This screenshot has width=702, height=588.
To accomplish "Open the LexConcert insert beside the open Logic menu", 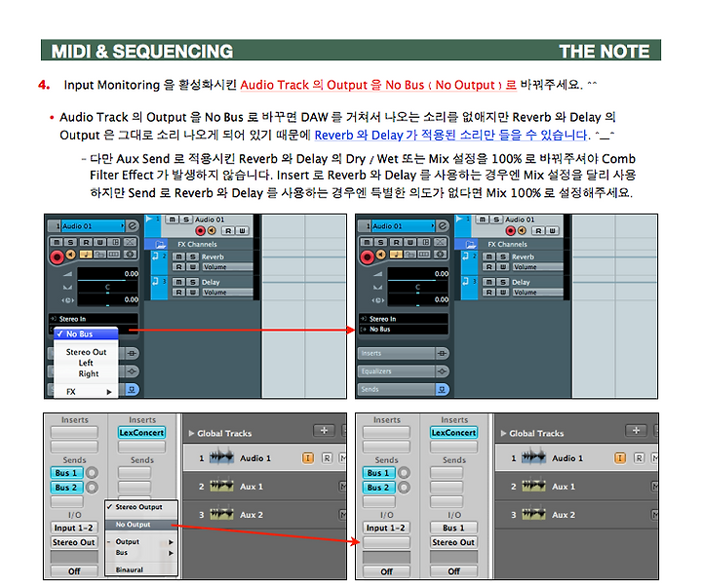I will point(141,433).
